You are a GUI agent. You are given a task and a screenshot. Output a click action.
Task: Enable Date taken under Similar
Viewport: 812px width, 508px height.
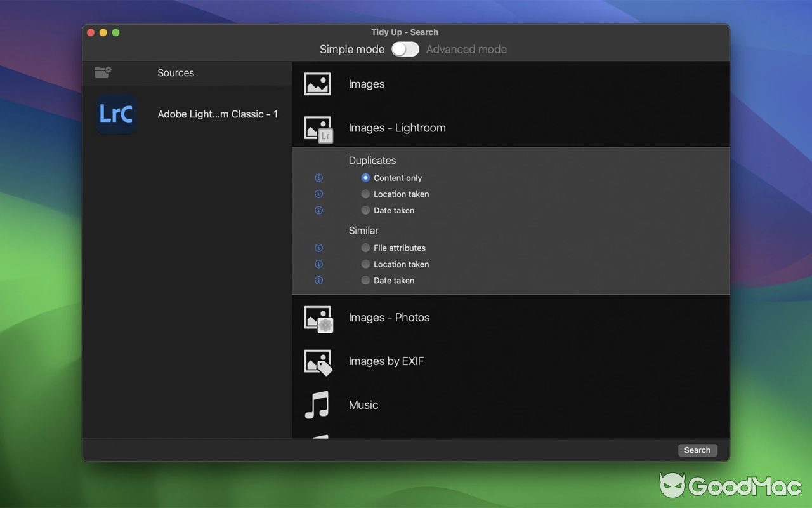click(x=365, y=280)
